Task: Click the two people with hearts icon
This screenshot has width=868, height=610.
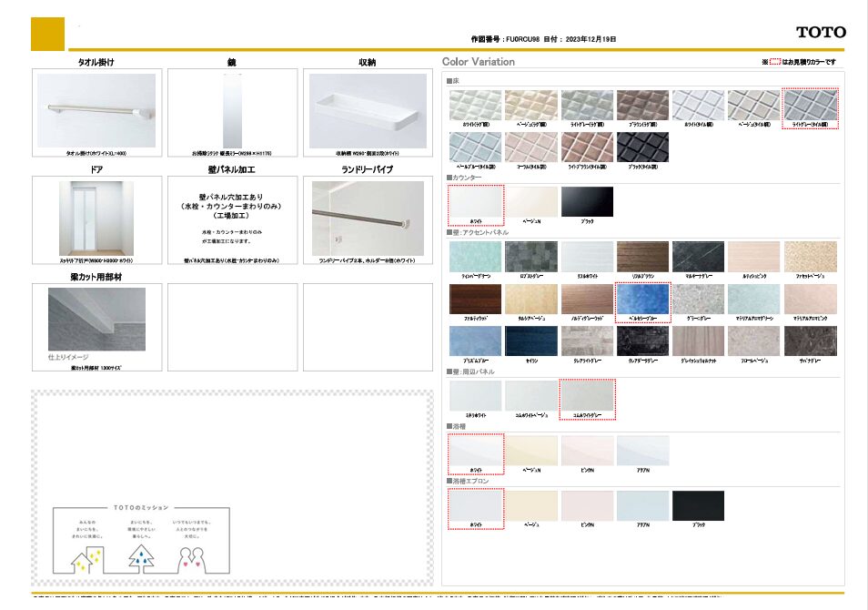Action: tap(192, 560)
